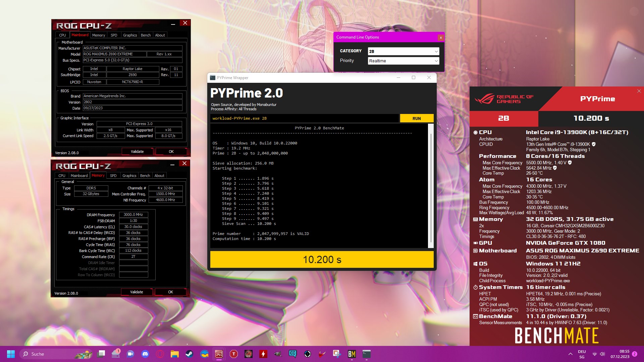Click the PYPrime Wrapper title bar icon
Screen dimensions: 644x362
(x=212, y=78)
